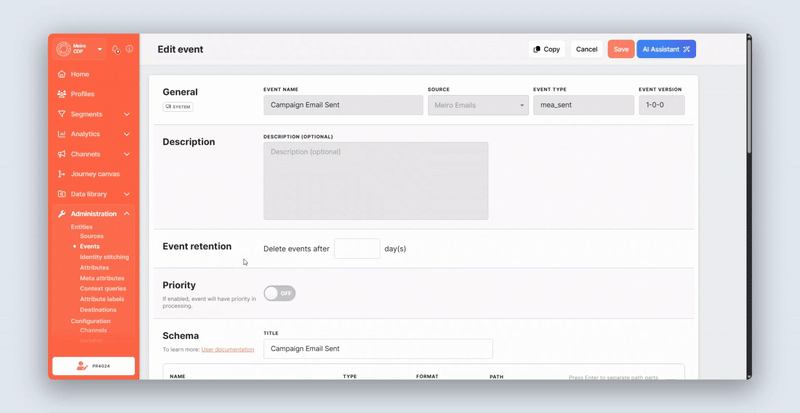The height and width of the screenshot is (413, 800).
Task: Open Journey canvas from sidebar icon
Action: coord(62,174)
